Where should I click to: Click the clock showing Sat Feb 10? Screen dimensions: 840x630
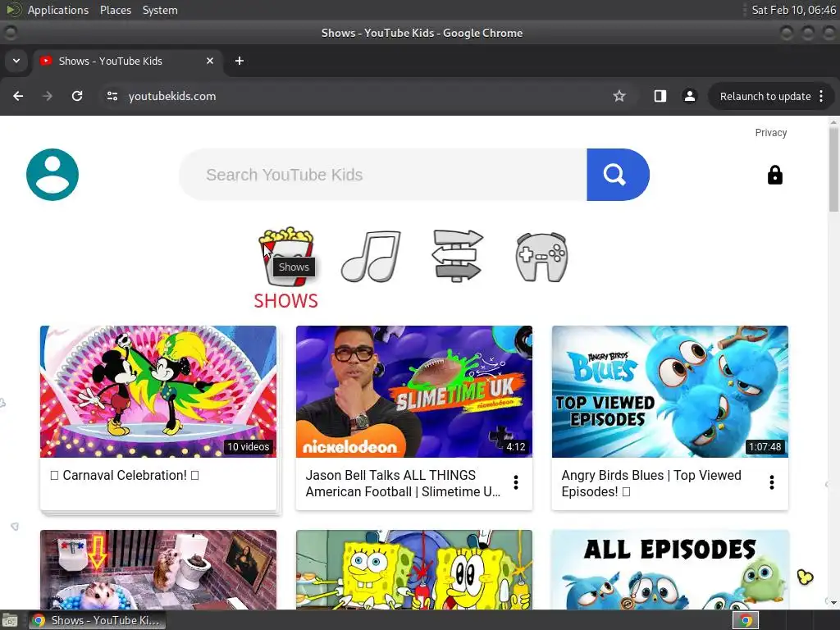click(793, 10)
